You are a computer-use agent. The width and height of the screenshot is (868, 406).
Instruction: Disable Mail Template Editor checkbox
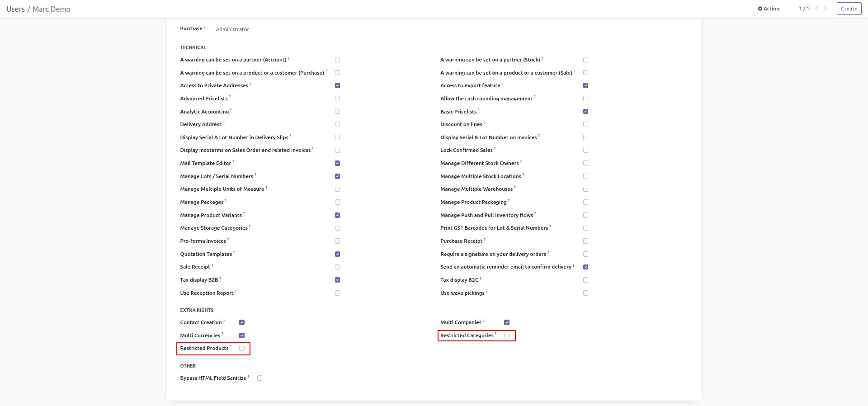337,163
